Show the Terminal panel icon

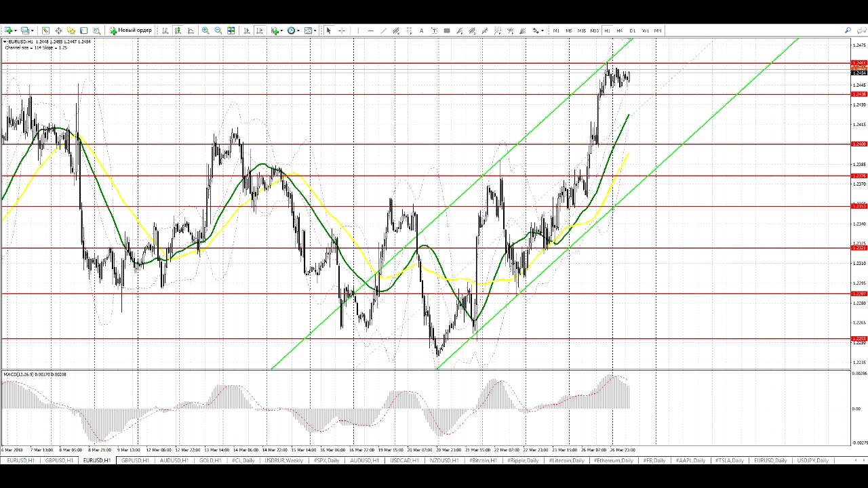(x=84, y=30)
